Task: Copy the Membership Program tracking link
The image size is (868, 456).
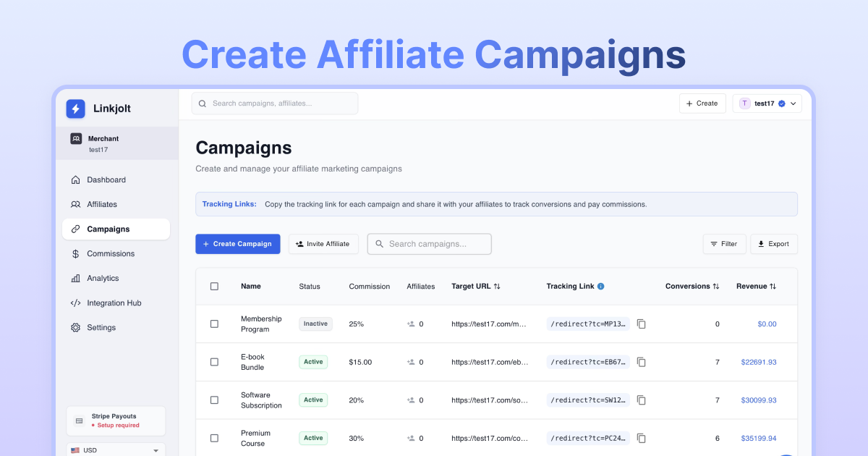Action: (x=641, y=324)
